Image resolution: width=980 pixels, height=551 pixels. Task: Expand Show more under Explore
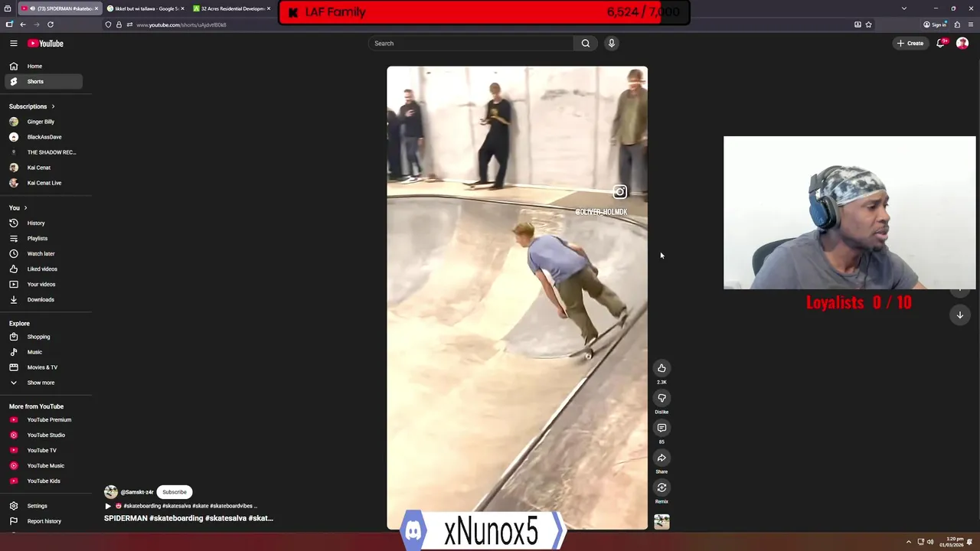click(x=44, y=383)
